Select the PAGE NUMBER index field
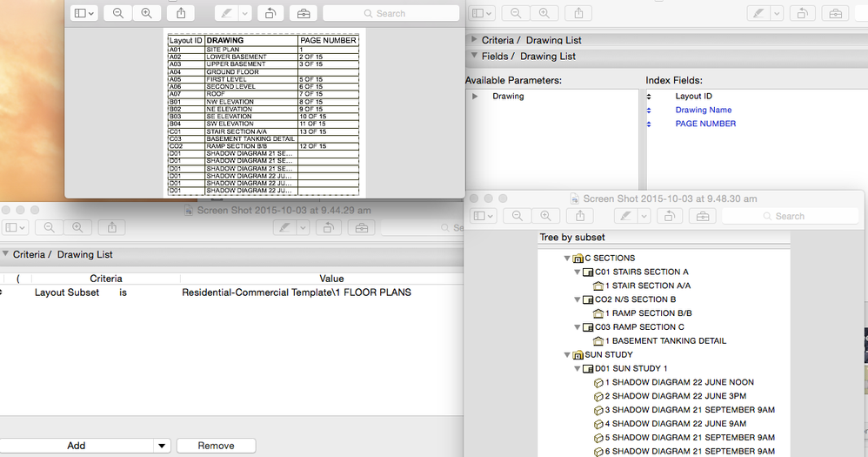 point(705,124)
